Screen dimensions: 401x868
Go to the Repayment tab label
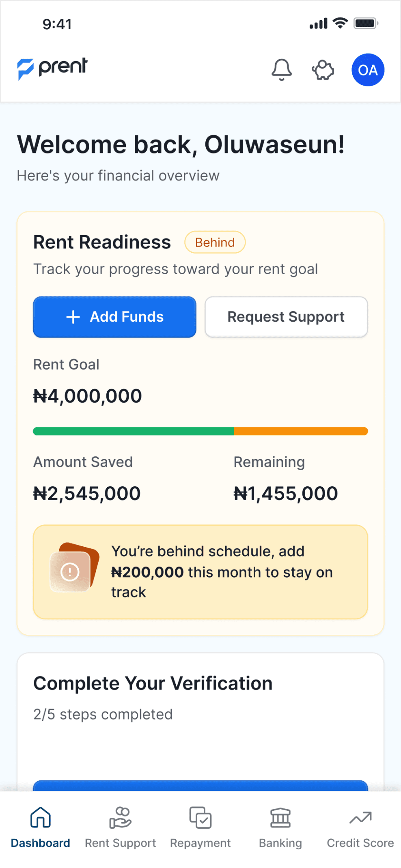point(200,843)
